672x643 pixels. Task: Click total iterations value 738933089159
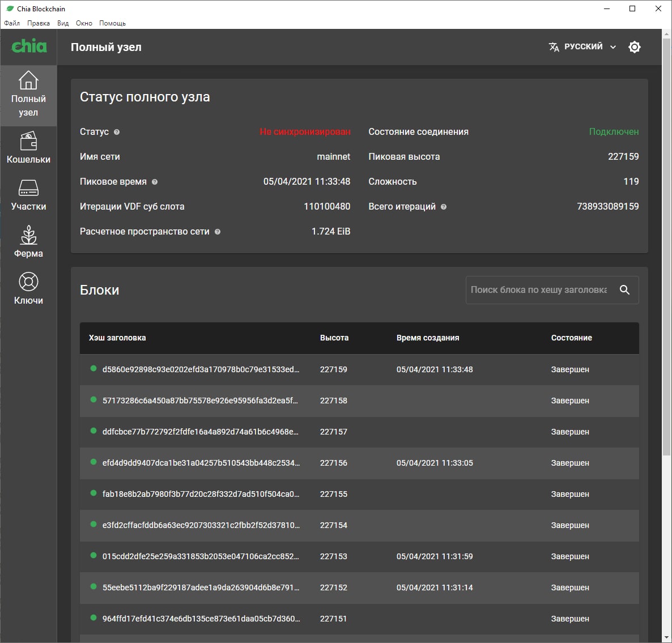click(608, 206)
